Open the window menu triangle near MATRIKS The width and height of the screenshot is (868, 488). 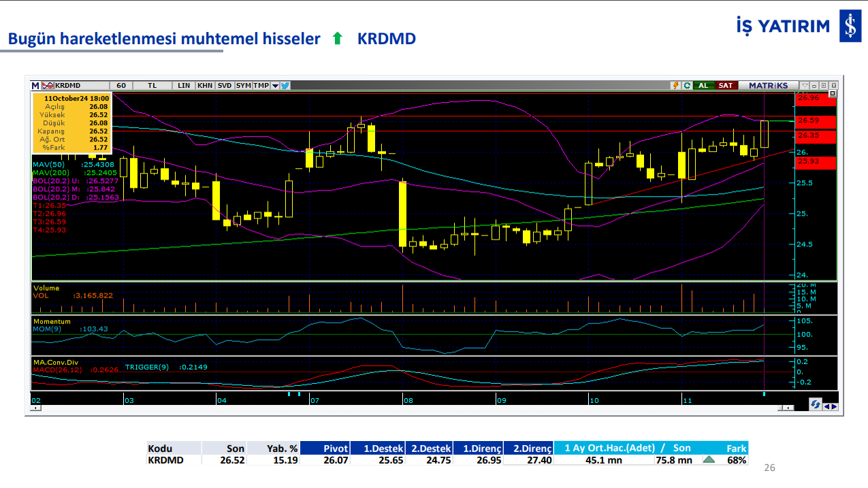coord(804,86)
